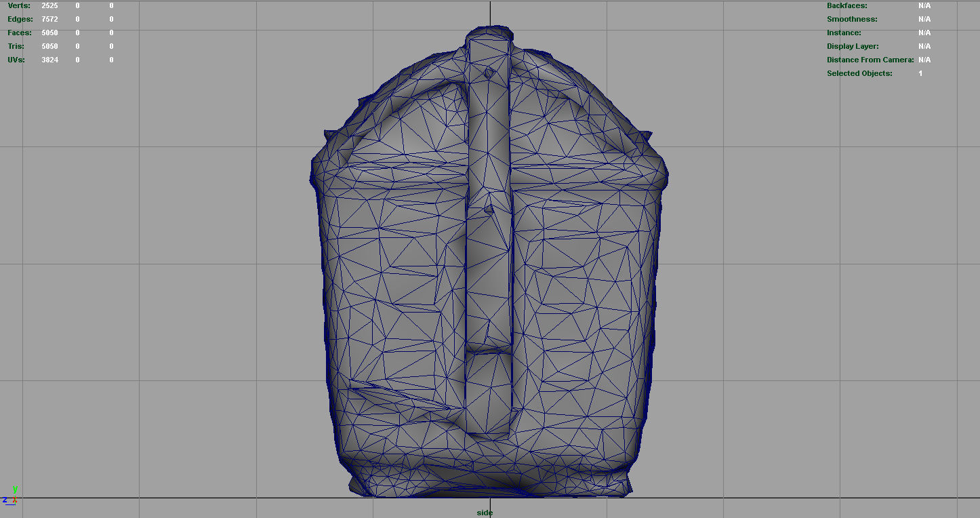Click the 5050 value in Tris row
This screenshot has width=980, height=518.
tap(49, 46)
